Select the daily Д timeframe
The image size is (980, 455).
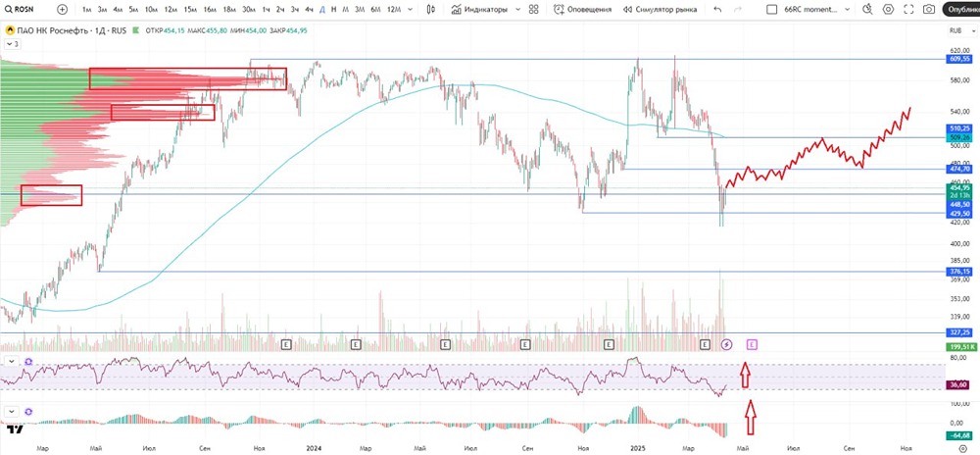coord(321,10)
